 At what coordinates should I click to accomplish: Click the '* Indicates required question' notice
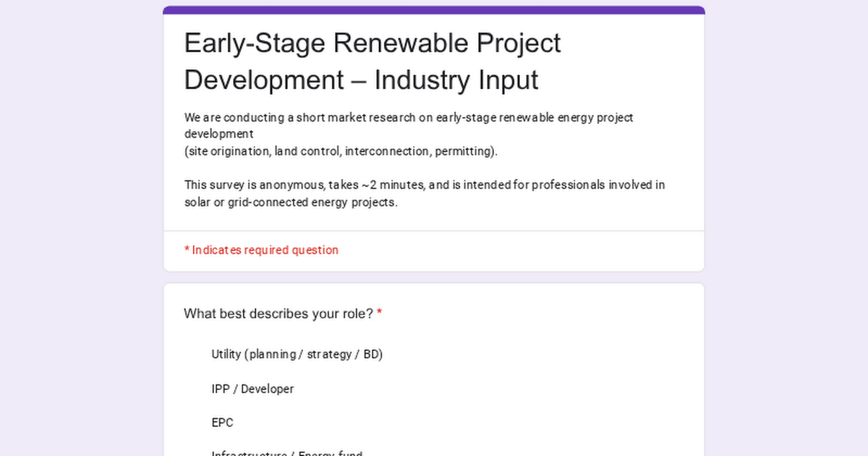pyautogui.click(x=261, y=250)
